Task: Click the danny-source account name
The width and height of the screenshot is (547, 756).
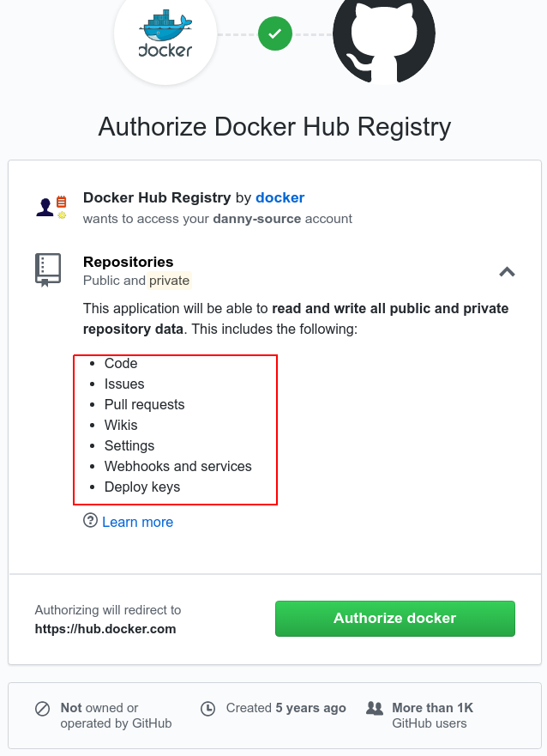Action: (x=258, y=218)
